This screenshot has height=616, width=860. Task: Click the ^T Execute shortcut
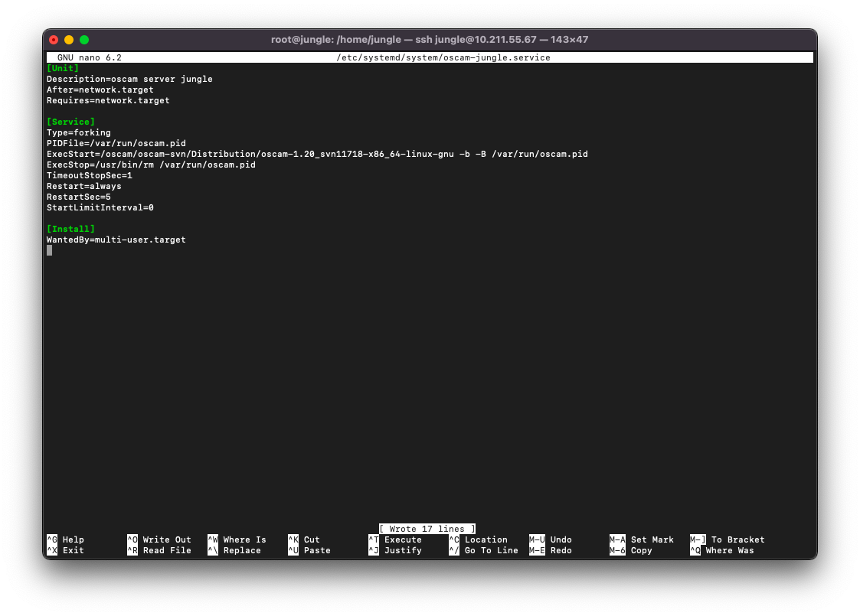coord(395,539)
